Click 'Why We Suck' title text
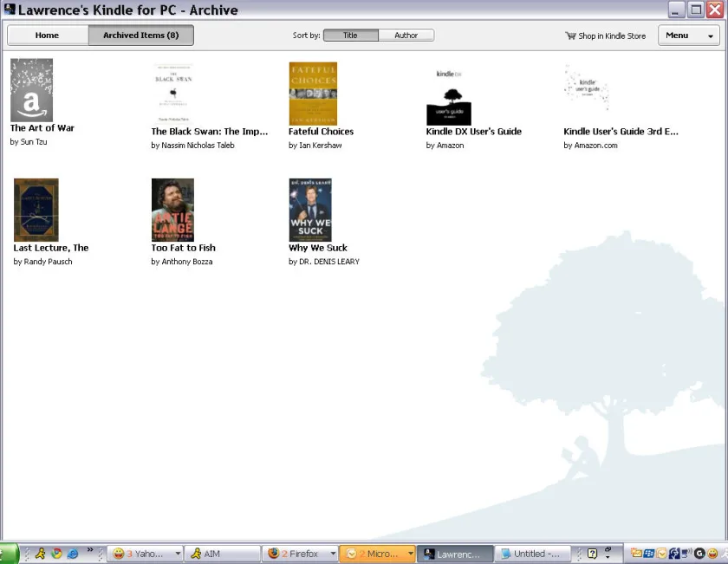 coord(318,248)
